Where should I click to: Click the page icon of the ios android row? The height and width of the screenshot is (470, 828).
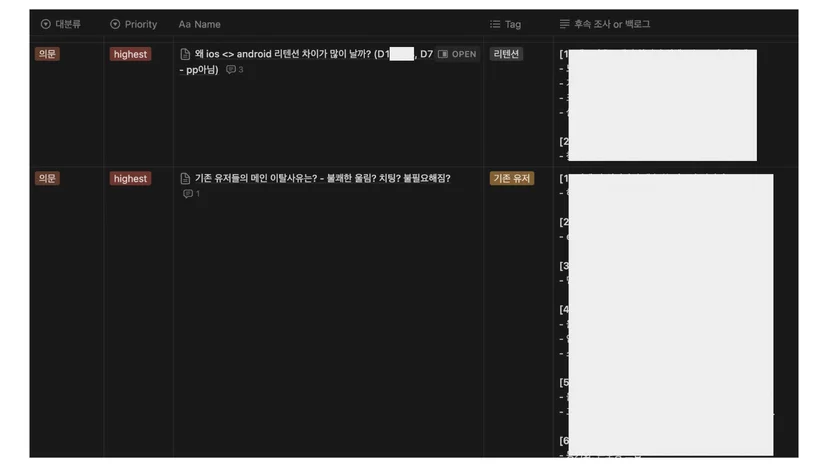click(185, 54)
